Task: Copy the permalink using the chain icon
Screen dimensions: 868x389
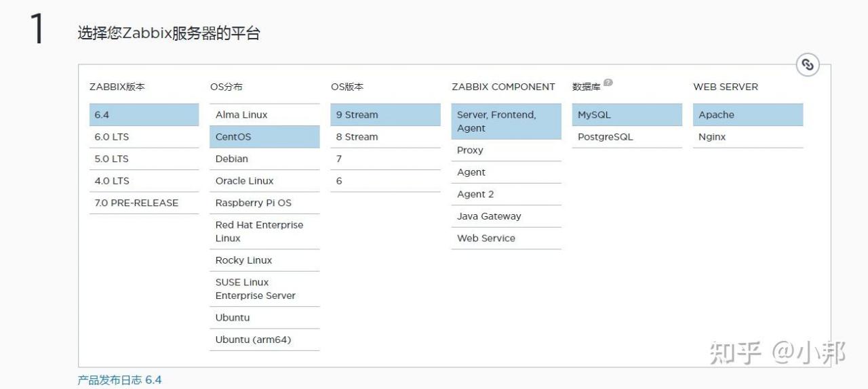Action: [x=808, y=65]
